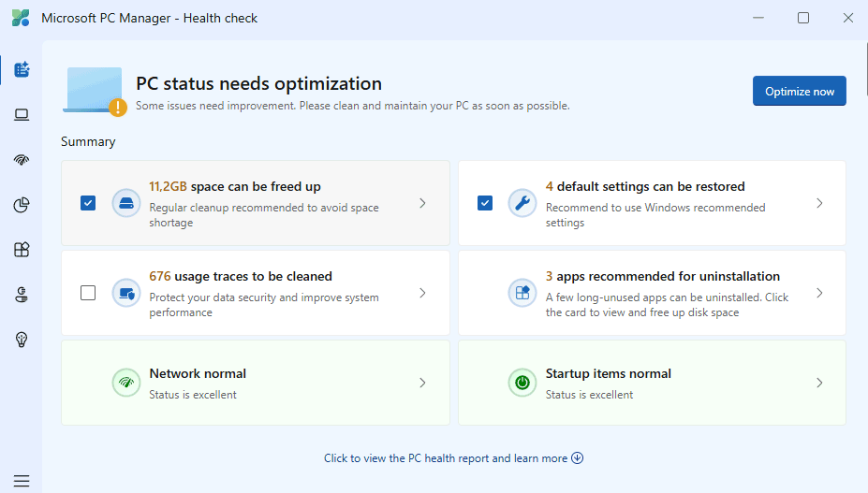The height and width of the screenshot is (493, 868).
Task: Uncheck the default settings restore checkbox
Action: pos(485,203)
